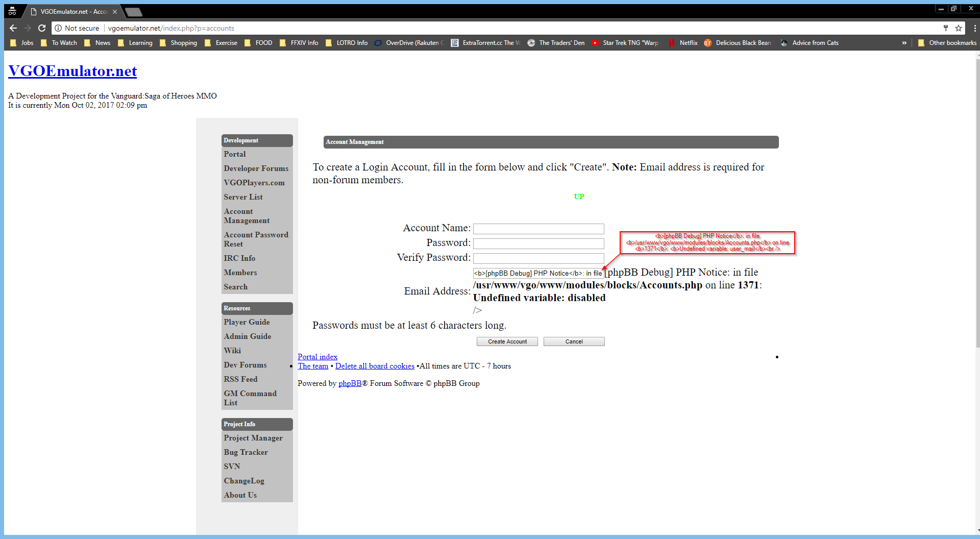Bookmark this page with the star icon
This screenshot has height=539, width=980.
[x=959, y=28]
